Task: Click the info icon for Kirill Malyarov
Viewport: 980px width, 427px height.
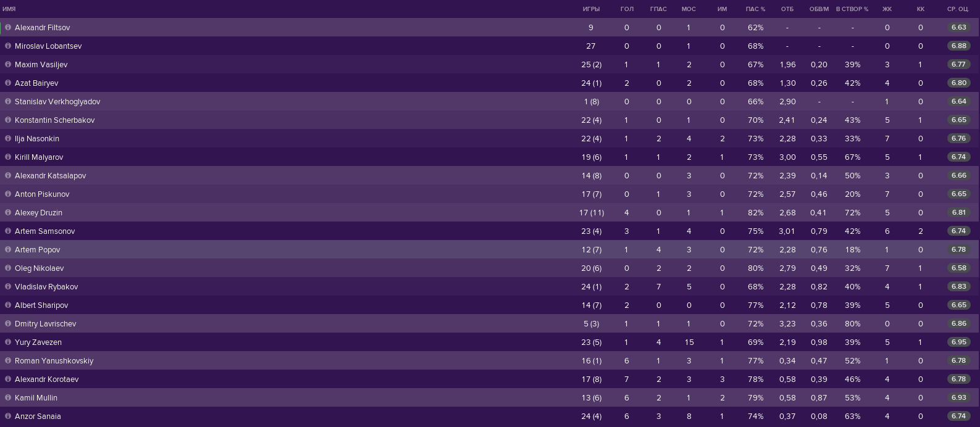Action: click(x=8, y=157)
